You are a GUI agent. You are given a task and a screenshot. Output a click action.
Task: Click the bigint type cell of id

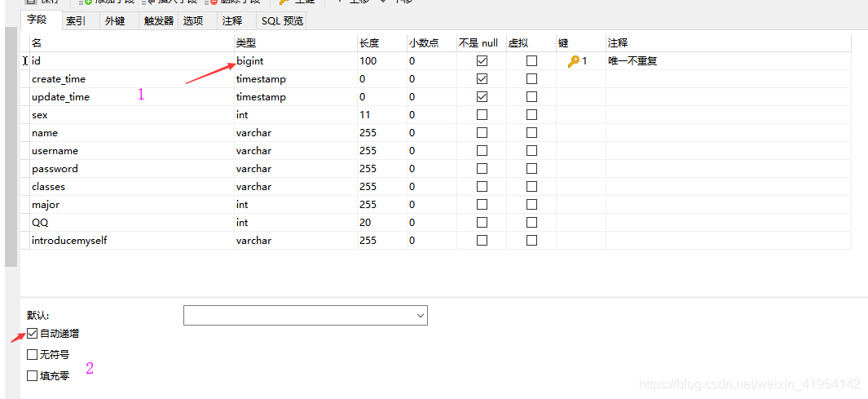(250, 61)
